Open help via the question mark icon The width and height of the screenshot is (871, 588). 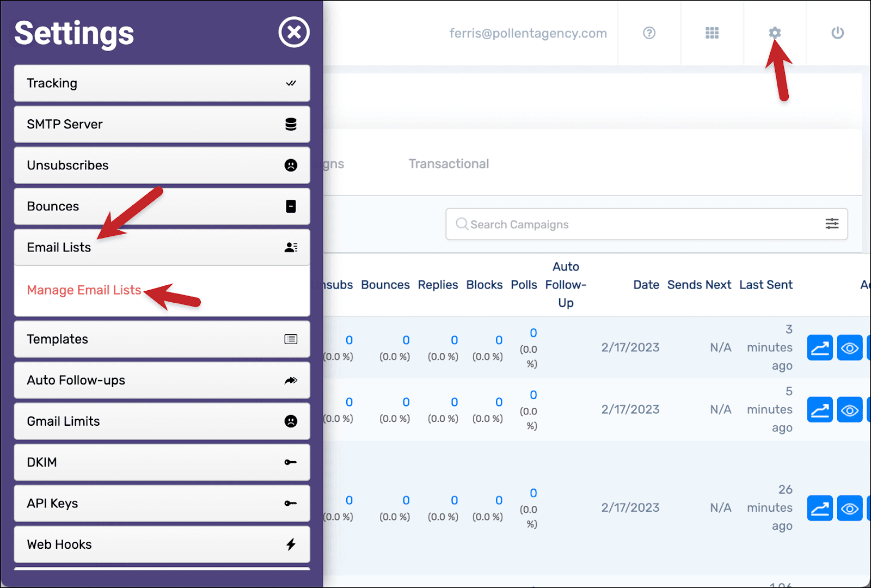[649, 33]
